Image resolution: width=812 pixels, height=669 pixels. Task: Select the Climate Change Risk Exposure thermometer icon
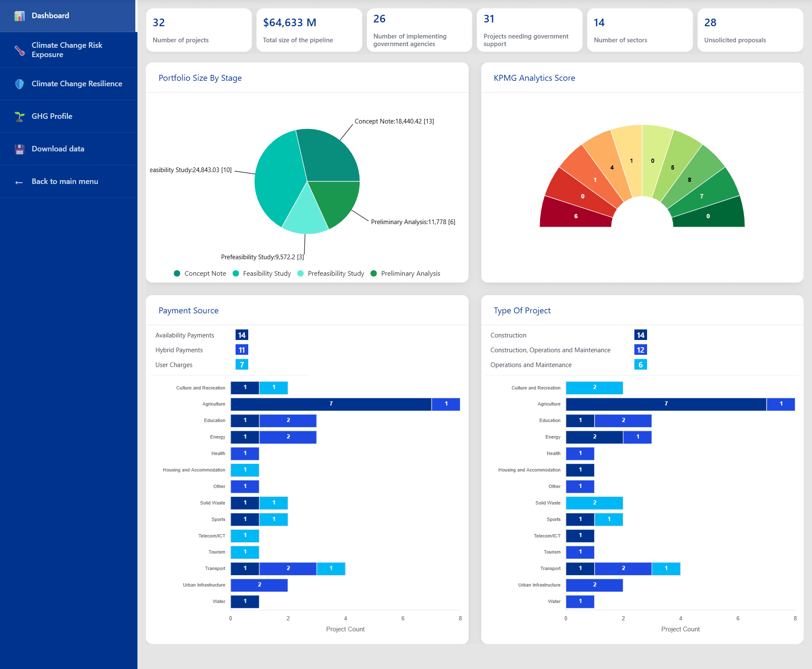coord(19,49)
